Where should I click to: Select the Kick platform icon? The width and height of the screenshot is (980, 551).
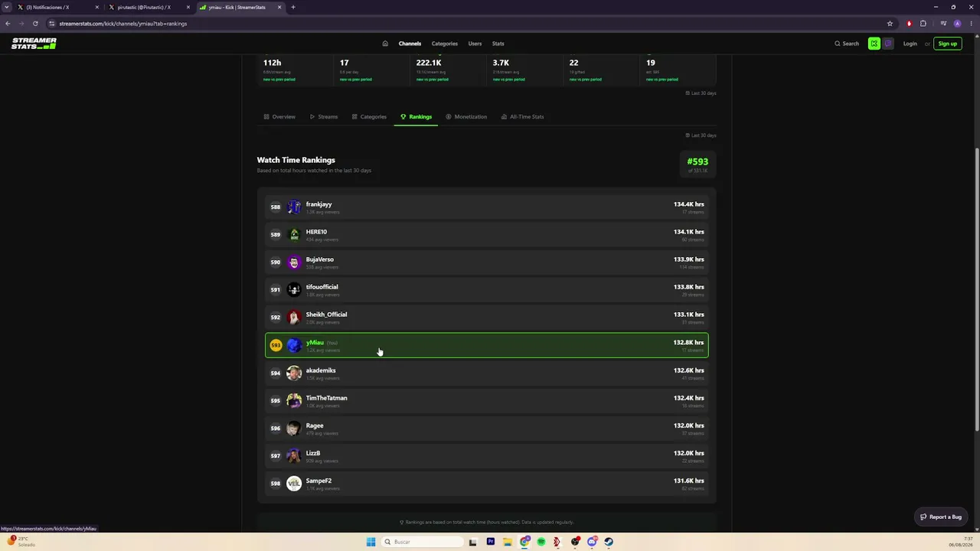pos(874,44)
